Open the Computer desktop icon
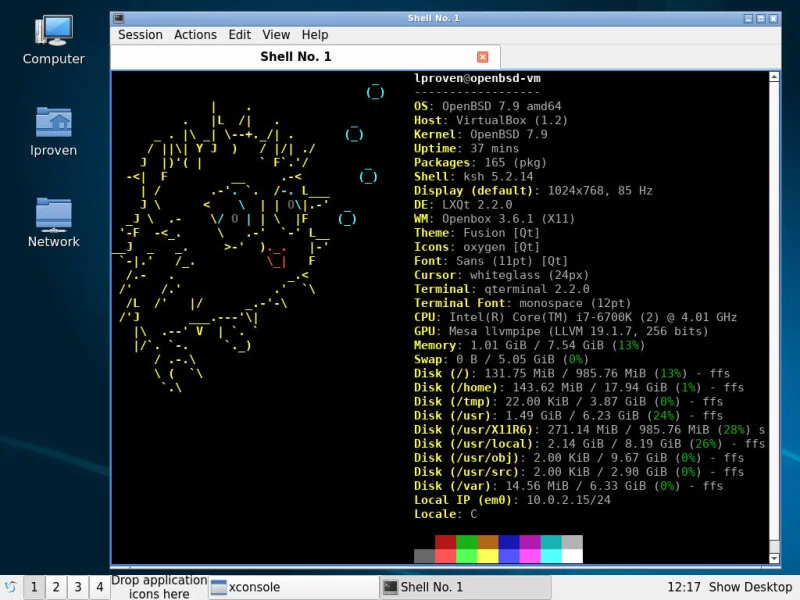Viewport: 800px width, 600px height. point(54,40)
